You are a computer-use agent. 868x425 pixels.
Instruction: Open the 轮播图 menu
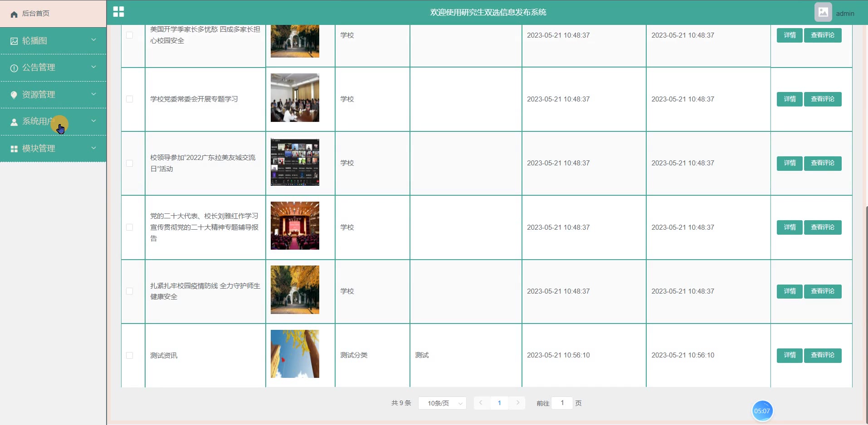pos(53,41)
